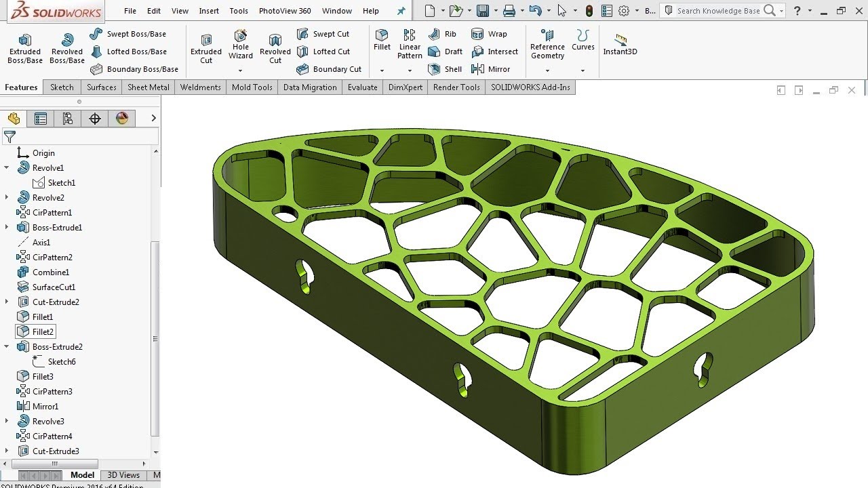Click the Open file icon
This screenshot has width=868, height=488.
pyautogui.click(x=456, y=11)
